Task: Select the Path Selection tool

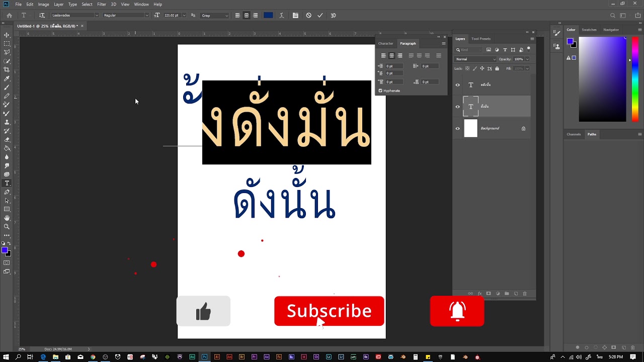Action: (x=7, y=201)
